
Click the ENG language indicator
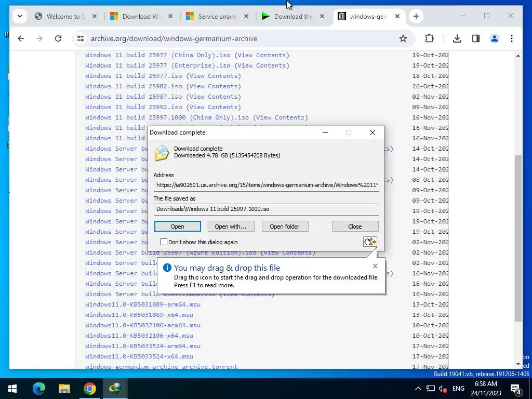[x=458, y=389]
